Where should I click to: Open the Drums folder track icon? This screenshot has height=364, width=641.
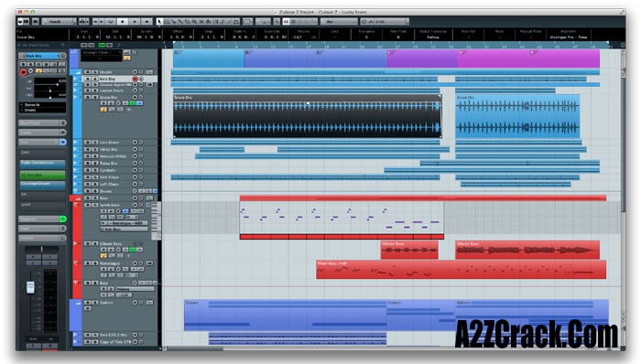point(78,72)
